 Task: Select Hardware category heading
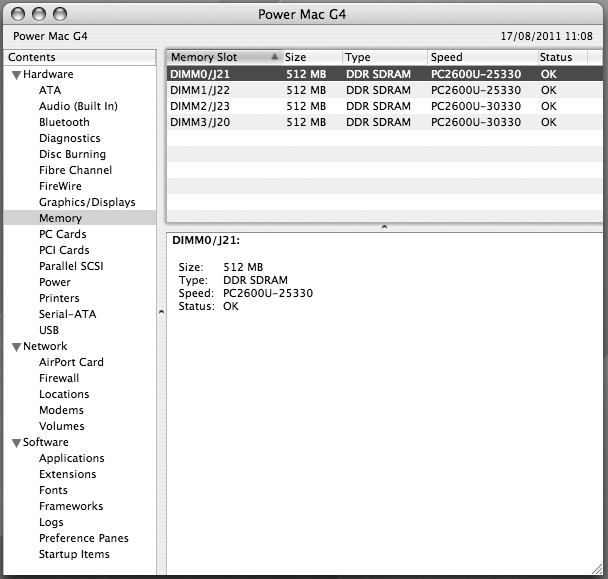(48, 74)
